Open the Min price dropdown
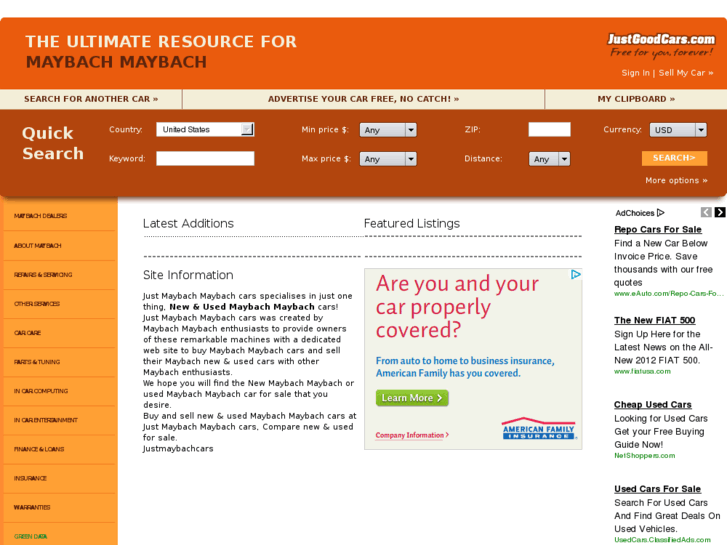 tap(388, 130)
